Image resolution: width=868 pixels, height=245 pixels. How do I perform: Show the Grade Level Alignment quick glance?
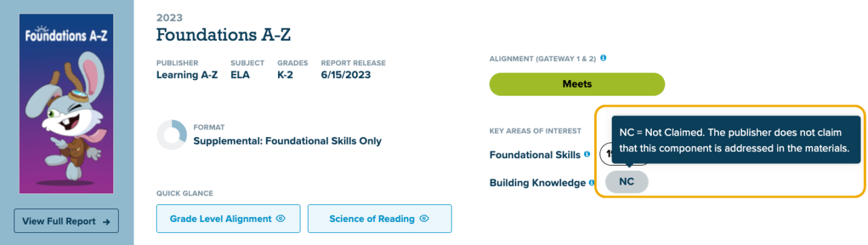229,219
